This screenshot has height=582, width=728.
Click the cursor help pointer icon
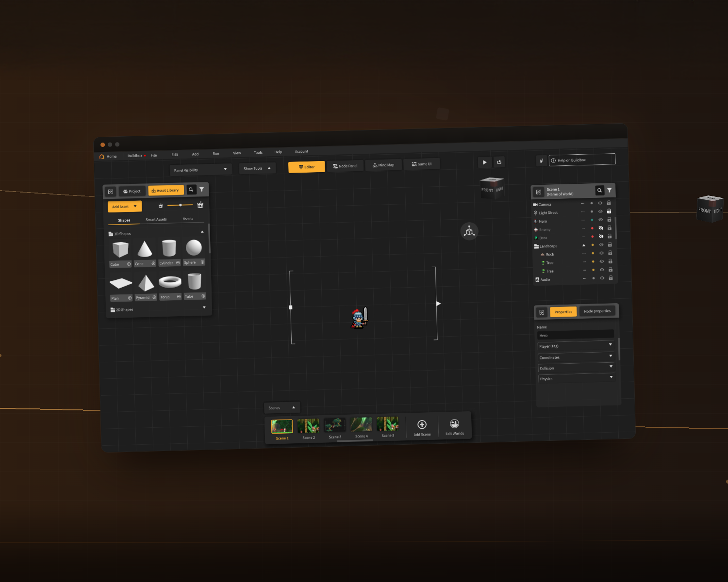coord(542,161)
